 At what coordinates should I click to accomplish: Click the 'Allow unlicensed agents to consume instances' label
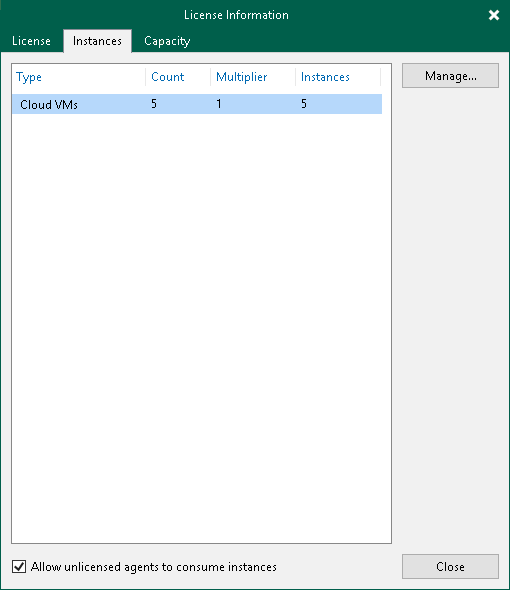154,567
